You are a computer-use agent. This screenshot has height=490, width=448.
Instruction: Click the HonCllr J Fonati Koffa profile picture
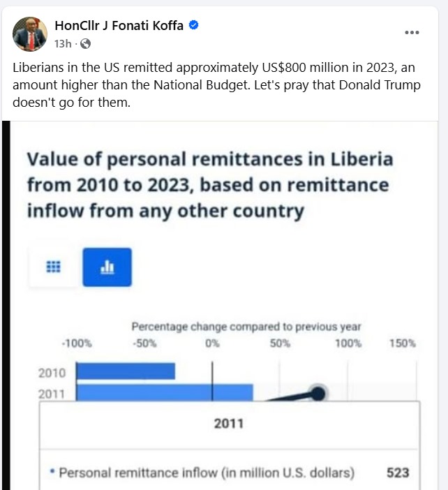coord(30,34)
